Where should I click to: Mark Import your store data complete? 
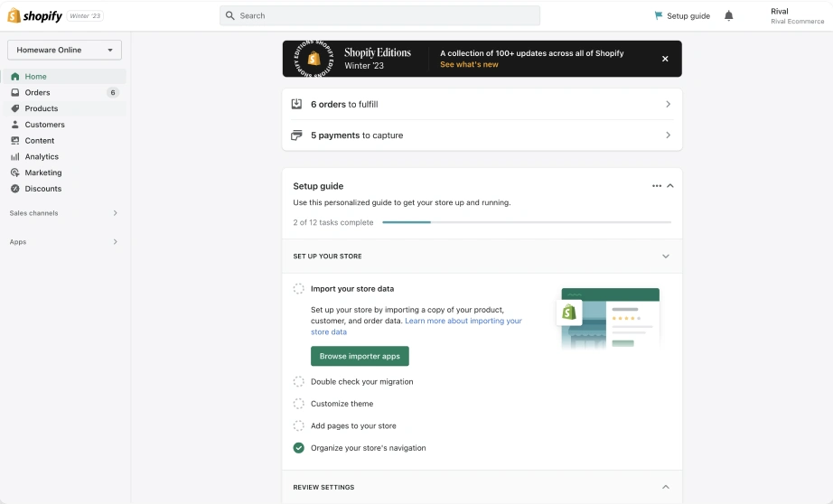(x=298, y=289)
